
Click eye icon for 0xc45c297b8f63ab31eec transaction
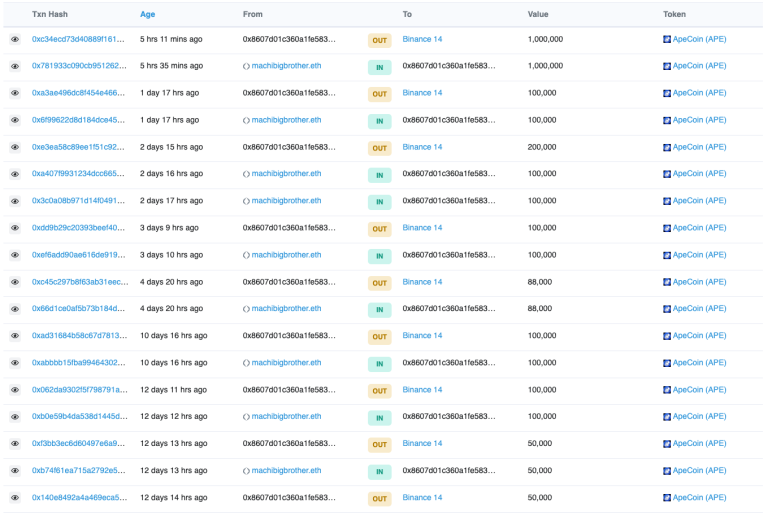(15, 282)
